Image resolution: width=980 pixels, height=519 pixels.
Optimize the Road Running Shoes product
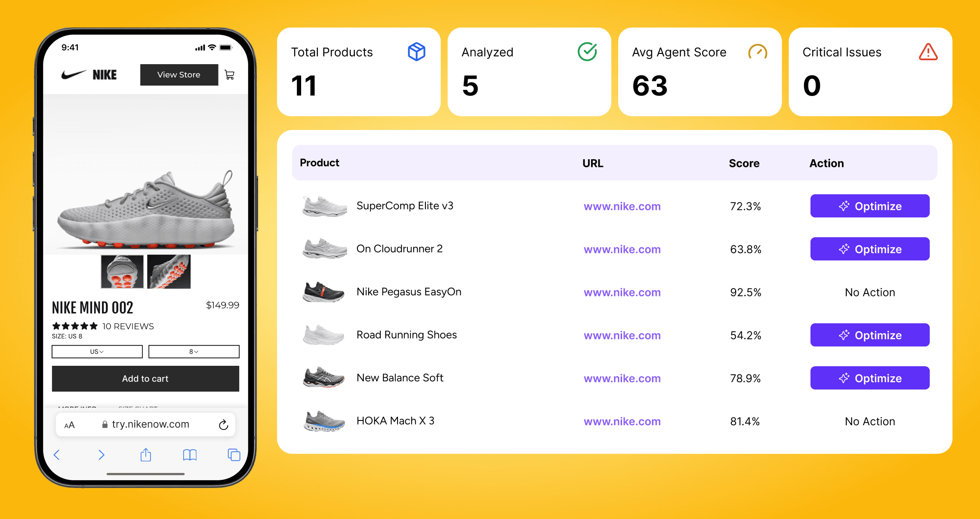coord(869,335)
